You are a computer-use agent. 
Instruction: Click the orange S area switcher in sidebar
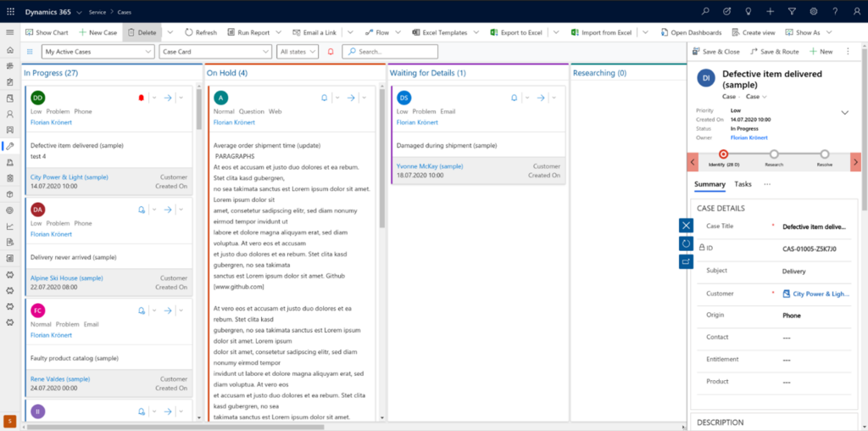click(9, 421)
